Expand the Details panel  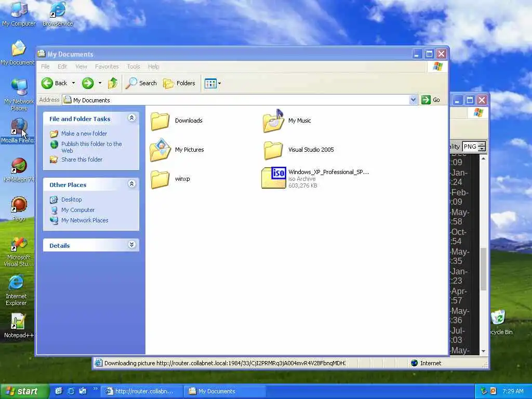[131, 244]
